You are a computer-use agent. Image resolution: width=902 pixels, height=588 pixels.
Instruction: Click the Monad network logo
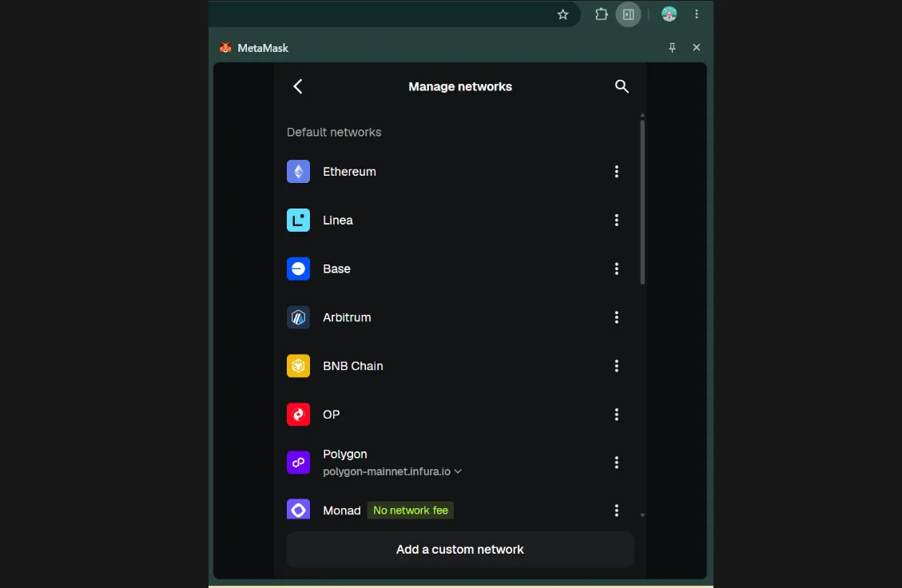(298, 509)
